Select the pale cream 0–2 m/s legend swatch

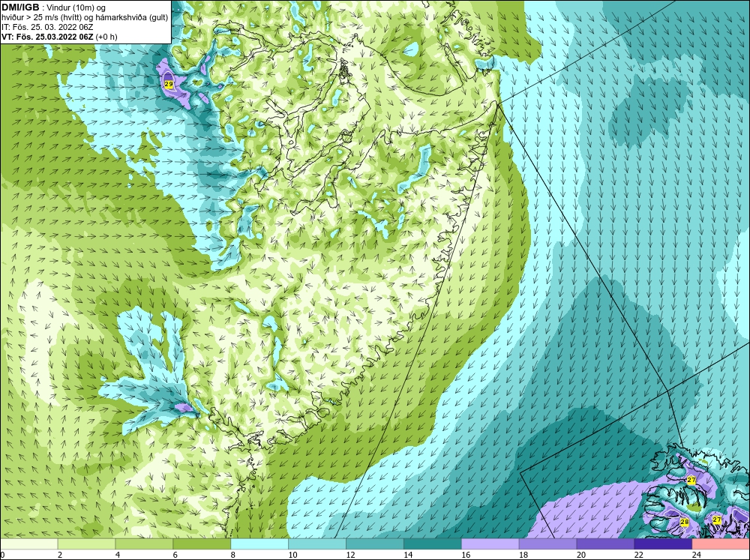point(28,544)
